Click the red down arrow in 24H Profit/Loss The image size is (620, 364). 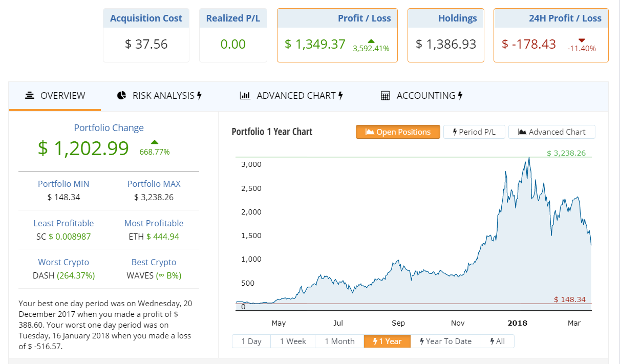[581, 40]
